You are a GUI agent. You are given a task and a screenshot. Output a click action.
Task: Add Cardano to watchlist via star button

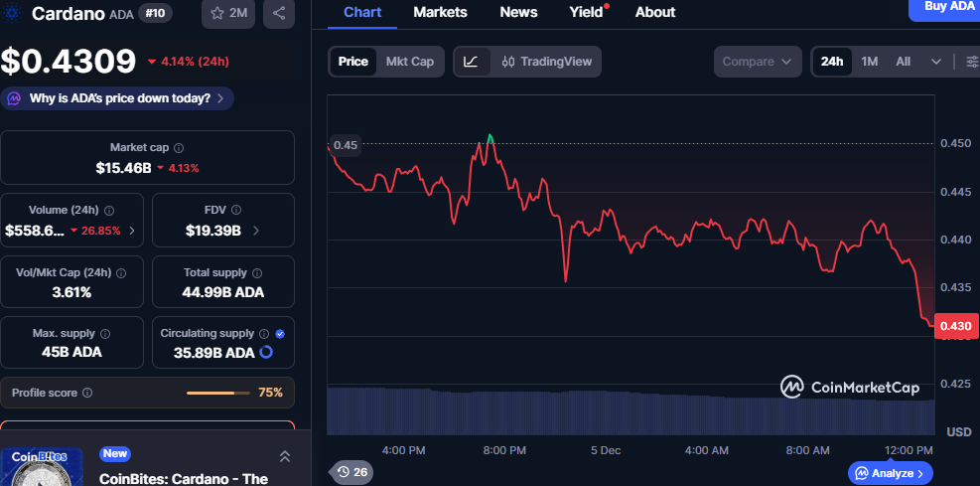pos(227,13)
